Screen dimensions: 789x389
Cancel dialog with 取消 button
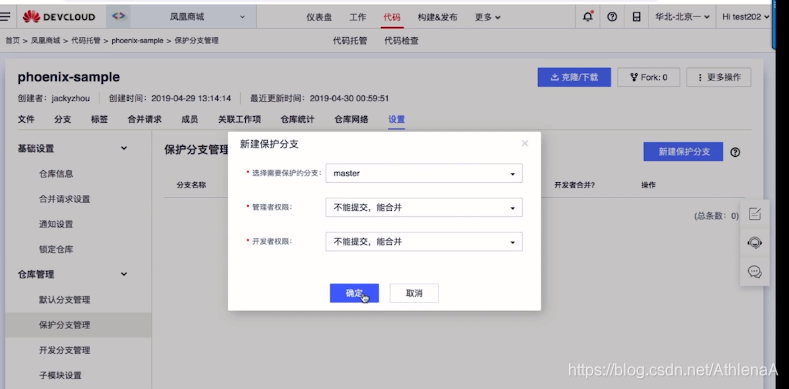[414, 293]
